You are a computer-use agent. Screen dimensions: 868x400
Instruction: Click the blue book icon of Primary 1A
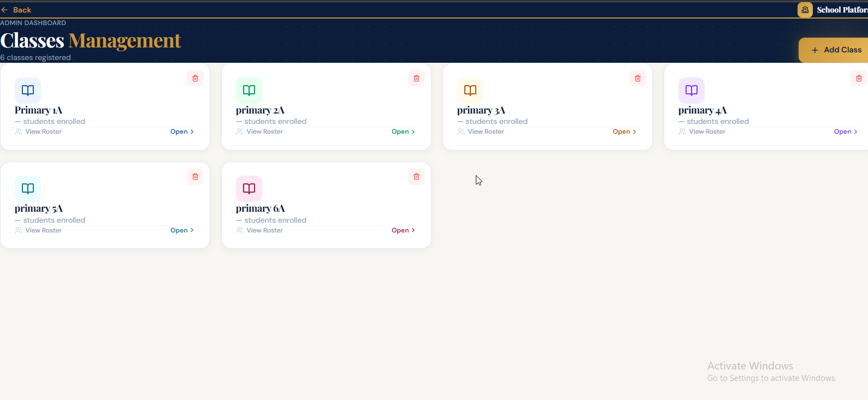pyautogui.click(x=28, y=90)
